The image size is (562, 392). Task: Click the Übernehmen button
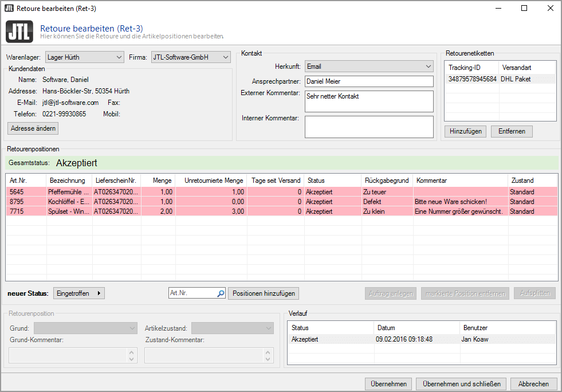click(x=388, y=384)
